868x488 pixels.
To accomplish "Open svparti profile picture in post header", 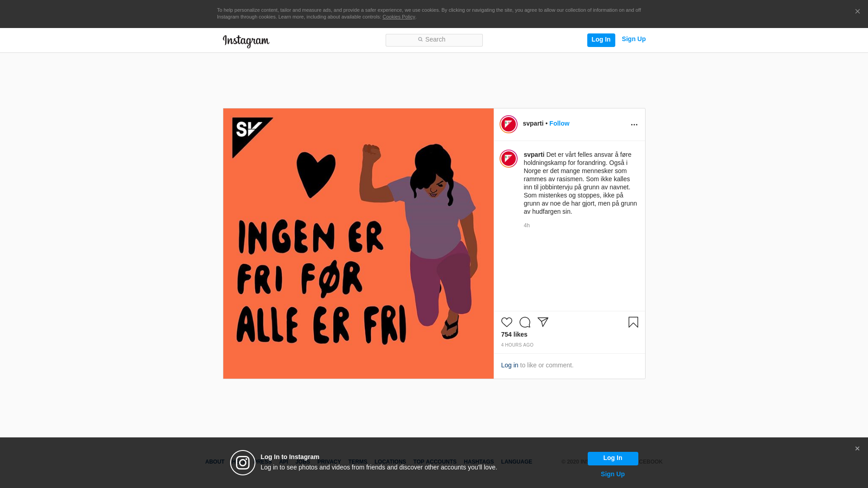I will coord(508,124).
